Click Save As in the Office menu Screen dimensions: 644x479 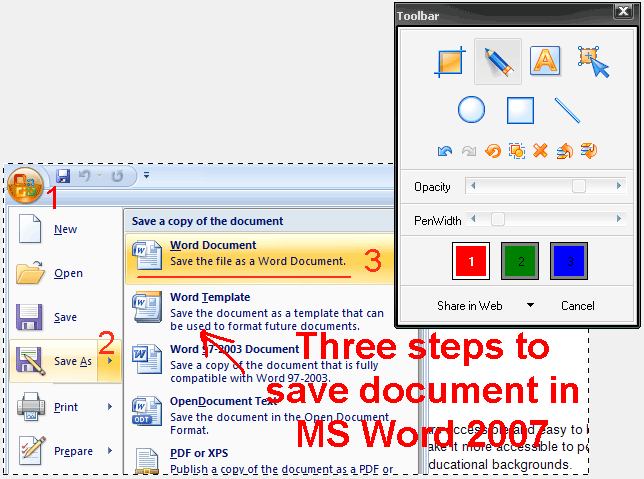click(53, 362)
